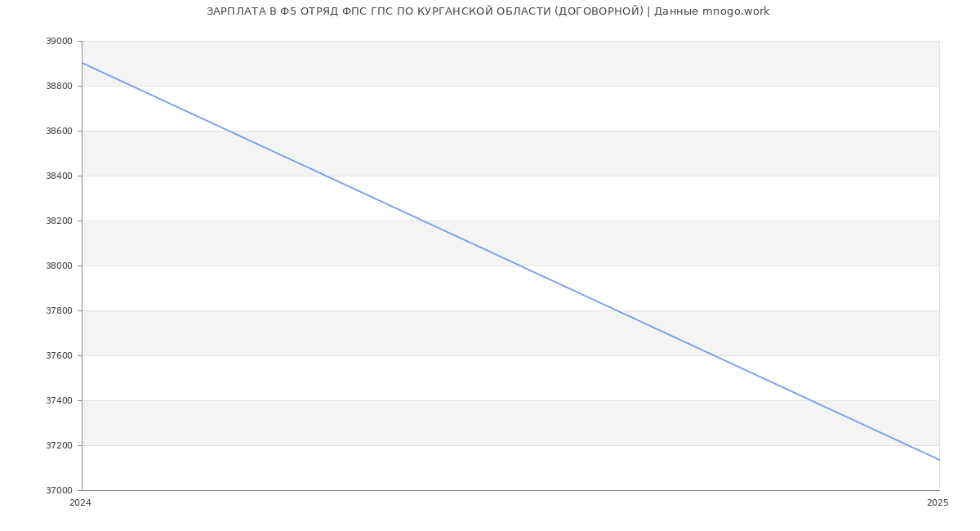Click the mnogo.work text in title
Viewport: 980px width, 531px height.
pyautogui.click(x=736, y=11)
